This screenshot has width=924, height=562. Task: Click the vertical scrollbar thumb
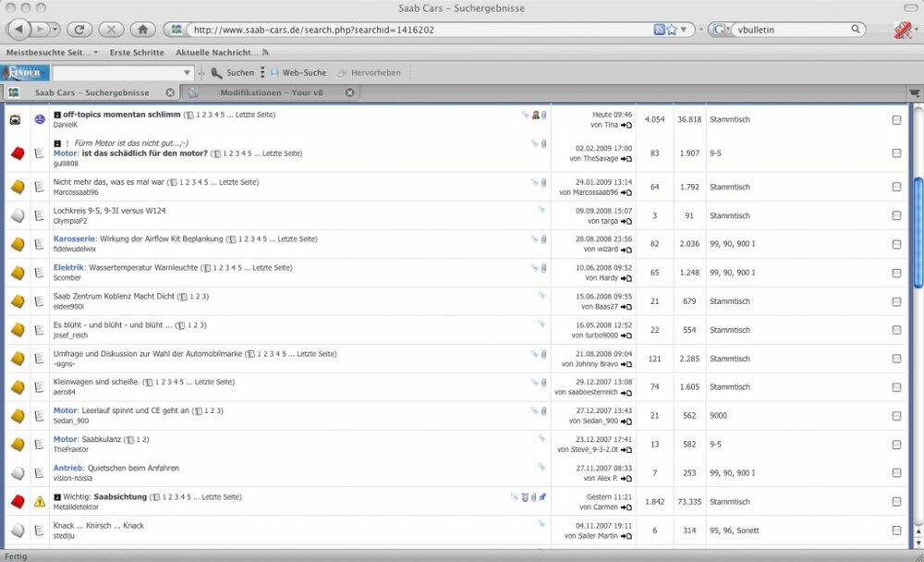(918, 233)
